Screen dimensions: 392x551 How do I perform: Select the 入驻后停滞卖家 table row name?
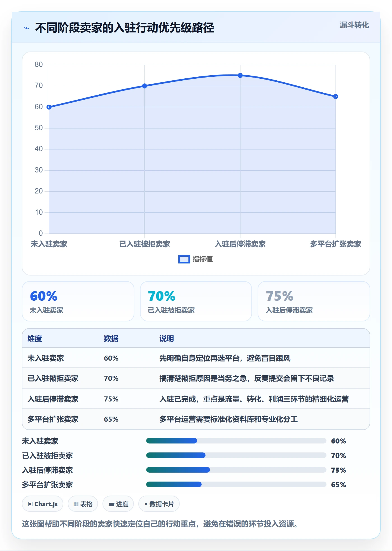tap(53, 399)
